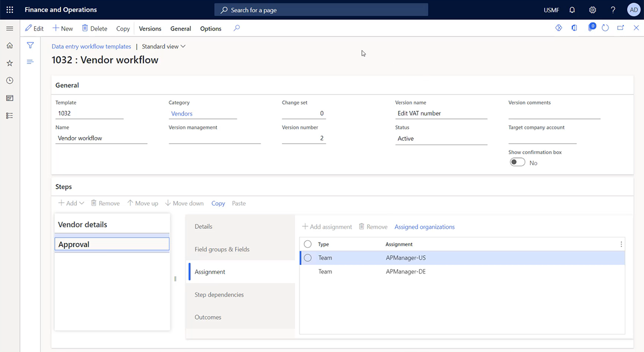This screenshot has width=644, height=352.
Task: Open the Message center with the notifications badge
Action: [x=590, y=28]
